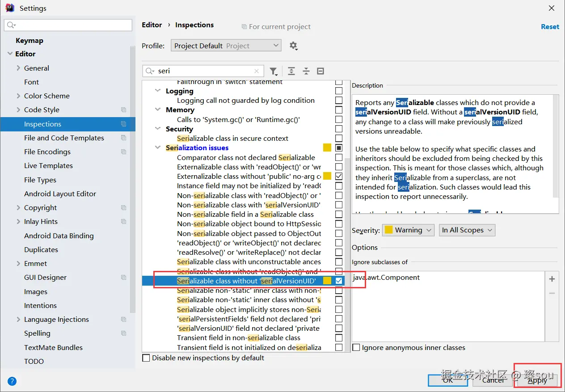The width and height of the screenshot is (565, 392).
Task: Click the OK button
Action: click(448, 380)
